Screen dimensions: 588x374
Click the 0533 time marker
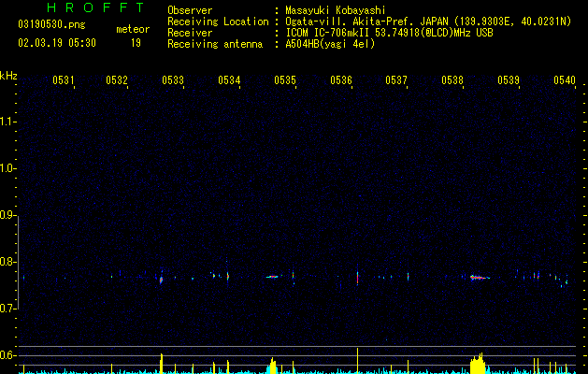tap(173, 79)
